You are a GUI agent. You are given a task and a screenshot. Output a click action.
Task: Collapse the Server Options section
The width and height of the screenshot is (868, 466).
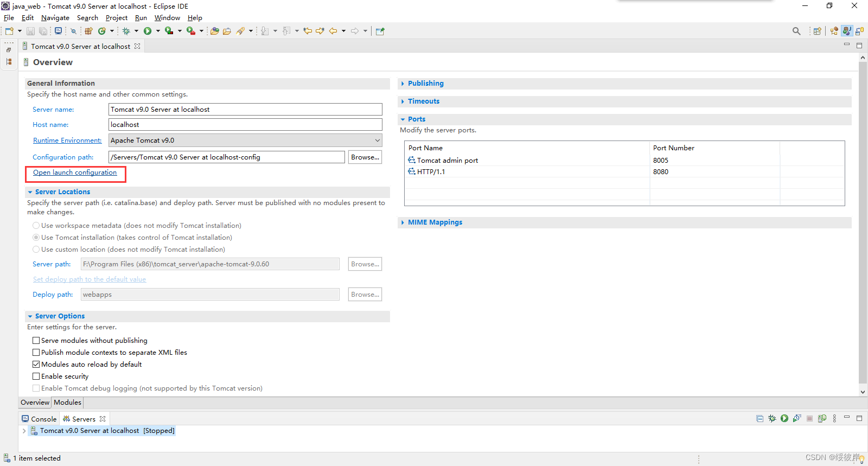[30, 316]
